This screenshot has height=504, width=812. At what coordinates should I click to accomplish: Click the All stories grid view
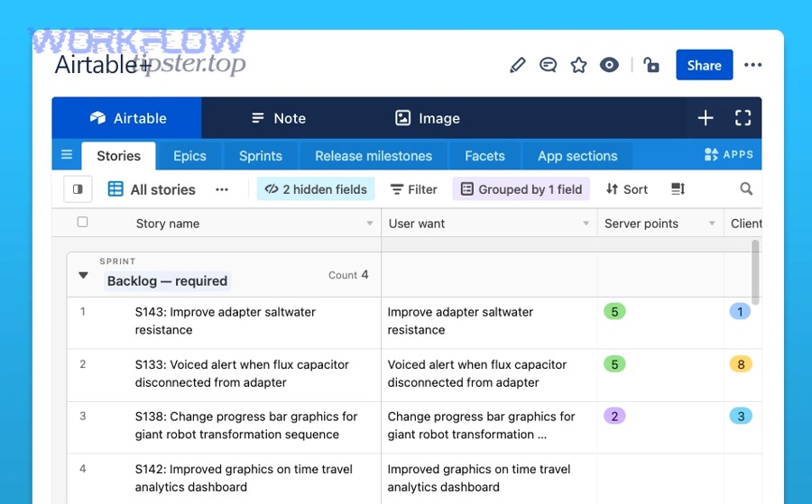[x=152, y=189]
